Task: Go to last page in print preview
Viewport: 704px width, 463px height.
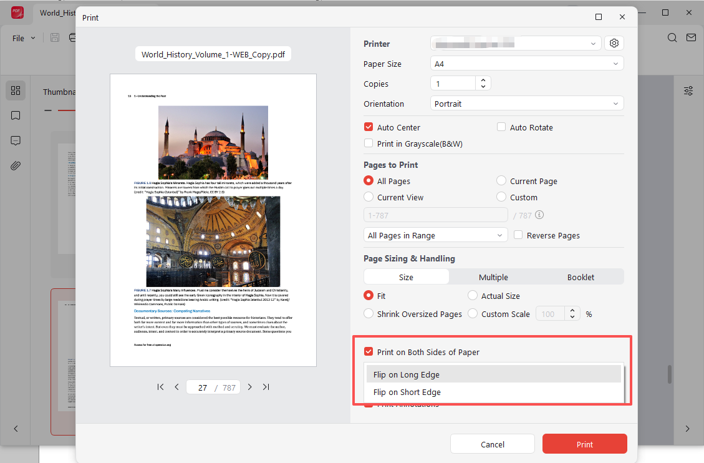Action: [266, 387]
